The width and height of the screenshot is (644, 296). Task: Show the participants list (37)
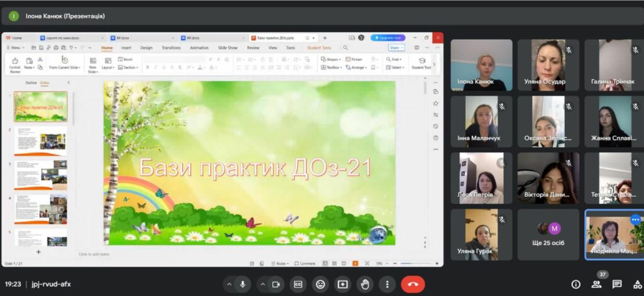pyautogui.click(x=596, y=284)
